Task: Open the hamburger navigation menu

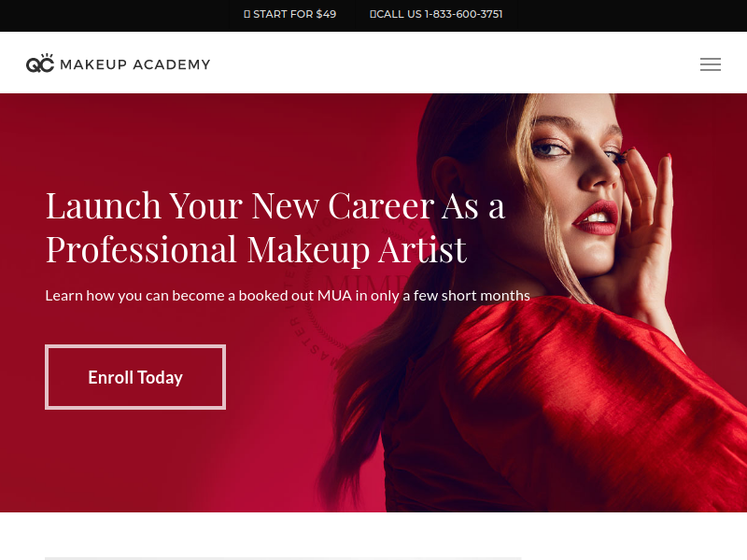Action: (711, 64)
